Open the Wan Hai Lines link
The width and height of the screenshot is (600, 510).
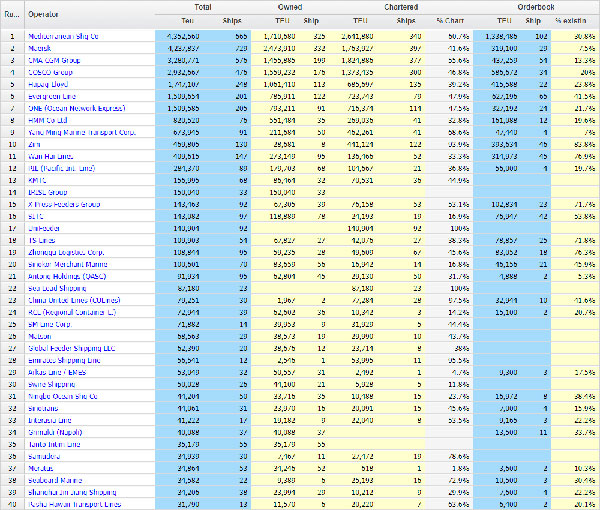(x=51, y=156)
